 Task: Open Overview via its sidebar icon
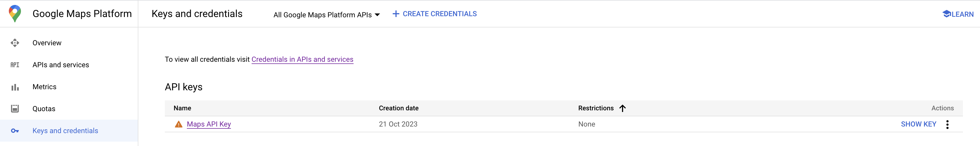pyautogui.click(x=15, y=43)
